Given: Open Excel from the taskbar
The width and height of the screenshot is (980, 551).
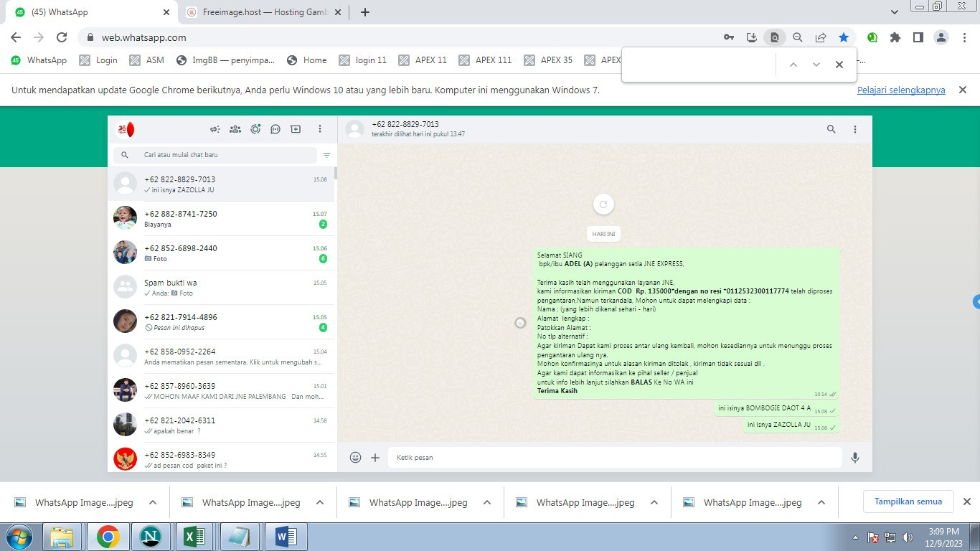Looking at the screenshot, I should 195,537.
